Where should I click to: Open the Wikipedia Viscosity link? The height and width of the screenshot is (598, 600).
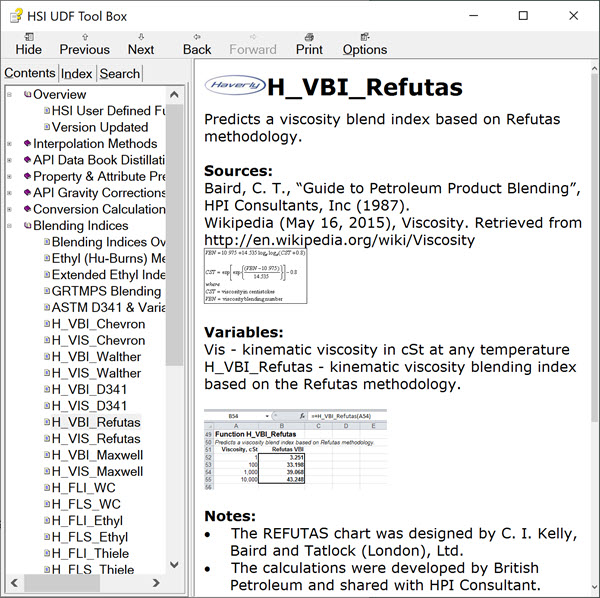[339, 240]
